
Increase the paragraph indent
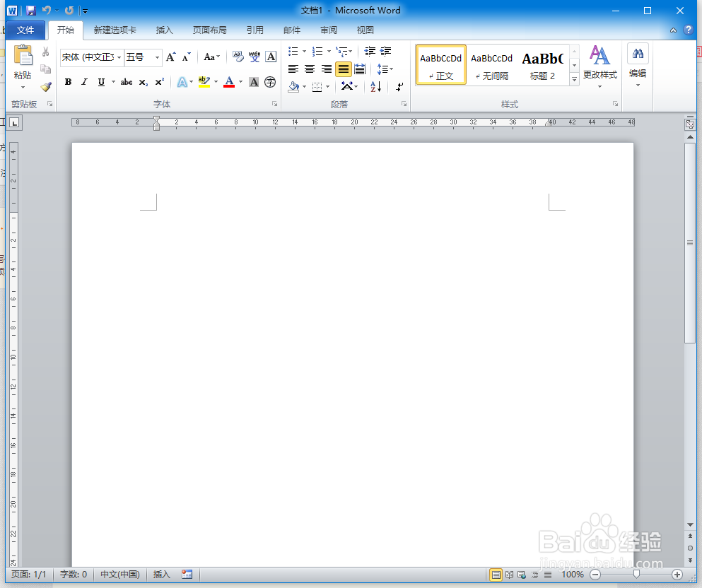(x=385, y=51)
